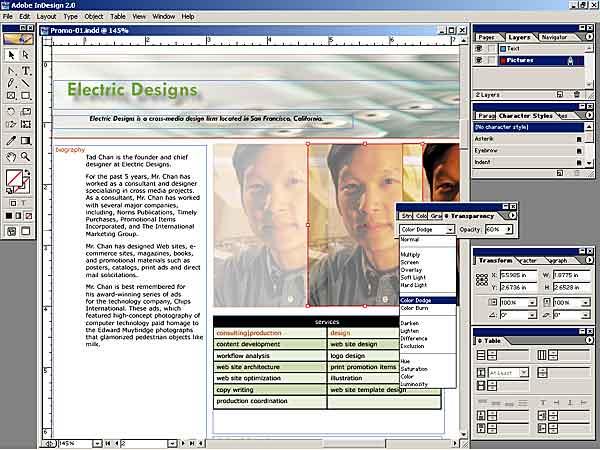Switch to the Navigator tab
The height and width of the screenshot is (450, 600).
click(x=553, y=36)
